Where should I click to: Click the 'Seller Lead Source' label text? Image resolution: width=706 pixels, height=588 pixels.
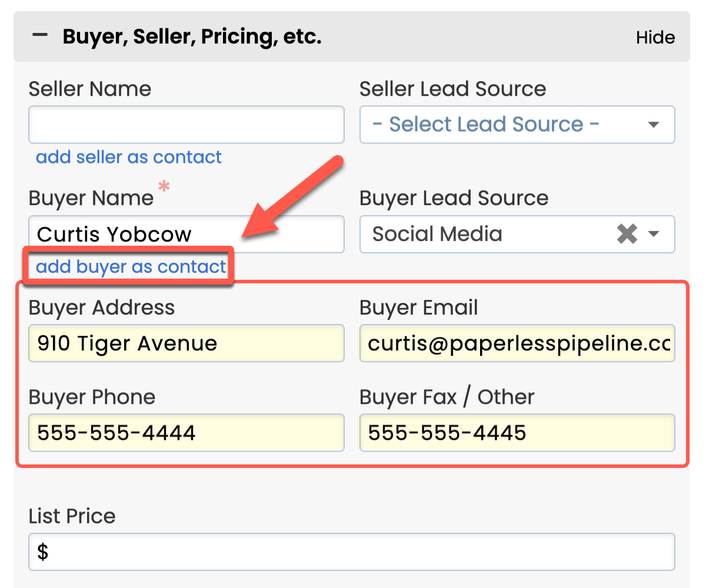tap(452, 89)
